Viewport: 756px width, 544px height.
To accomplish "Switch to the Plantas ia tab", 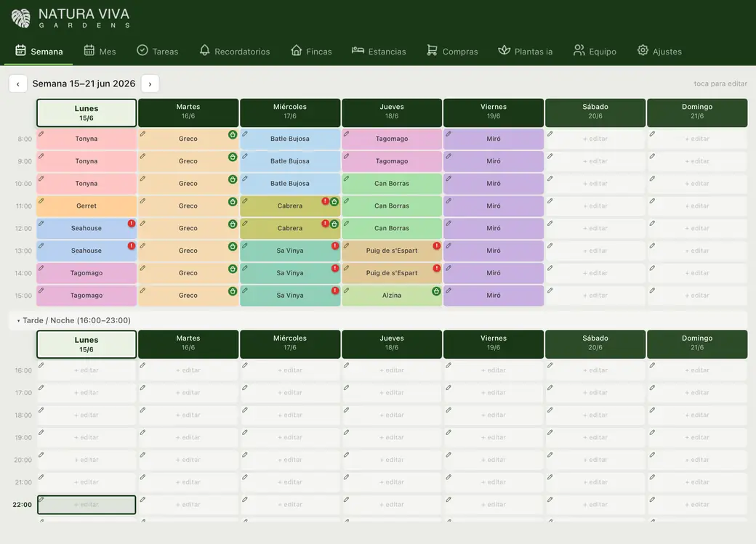I will click(x=526, y=52).
